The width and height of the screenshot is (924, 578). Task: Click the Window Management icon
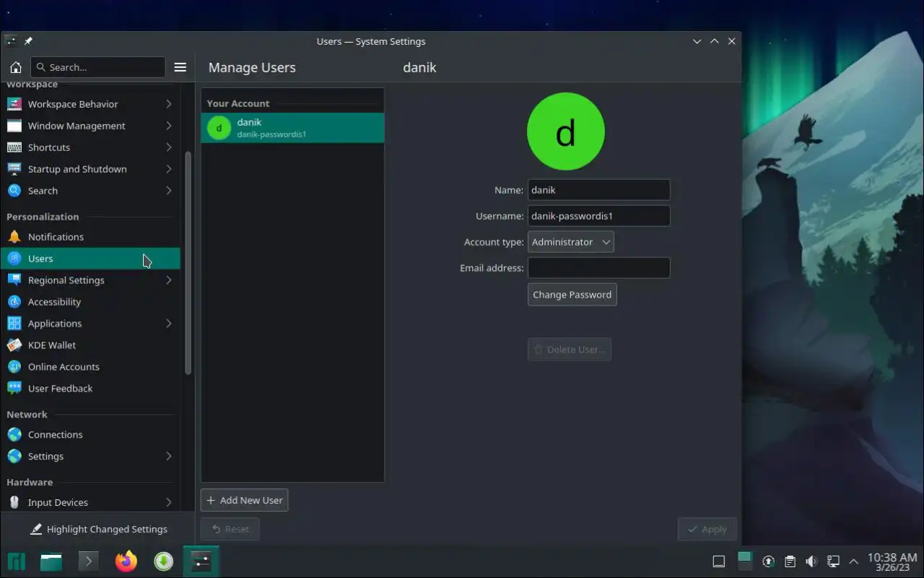[14, 126]
